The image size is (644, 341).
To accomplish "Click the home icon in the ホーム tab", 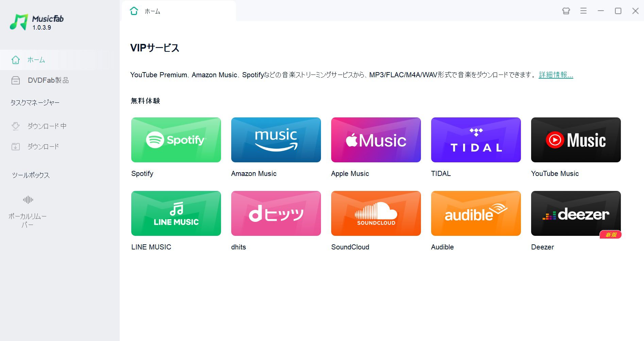I will pos(134,11).
